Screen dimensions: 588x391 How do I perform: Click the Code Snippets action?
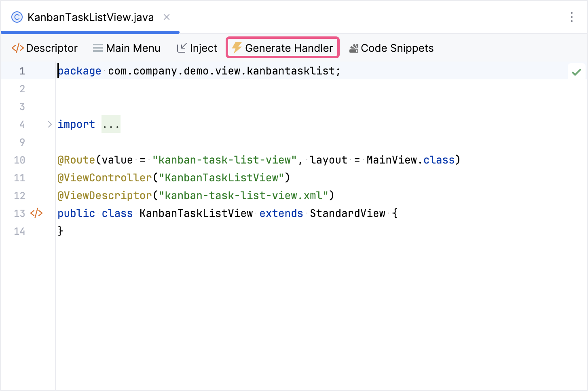click(x=391, y=48)
